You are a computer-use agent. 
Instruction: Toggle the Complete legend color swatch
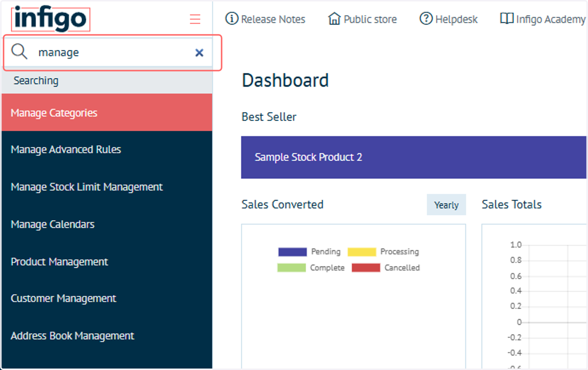pyautogui.click(x=292, y=268)
